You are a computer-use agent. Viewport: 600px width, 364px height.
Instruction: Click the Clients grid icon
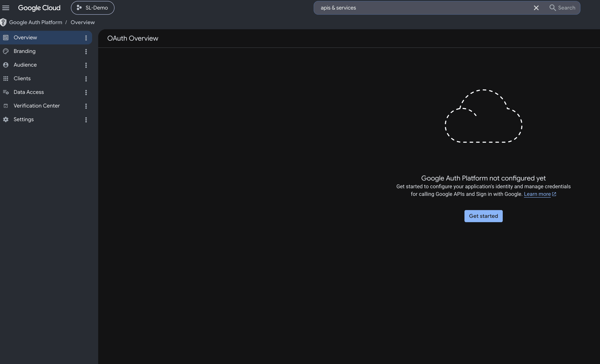[6, 79]
